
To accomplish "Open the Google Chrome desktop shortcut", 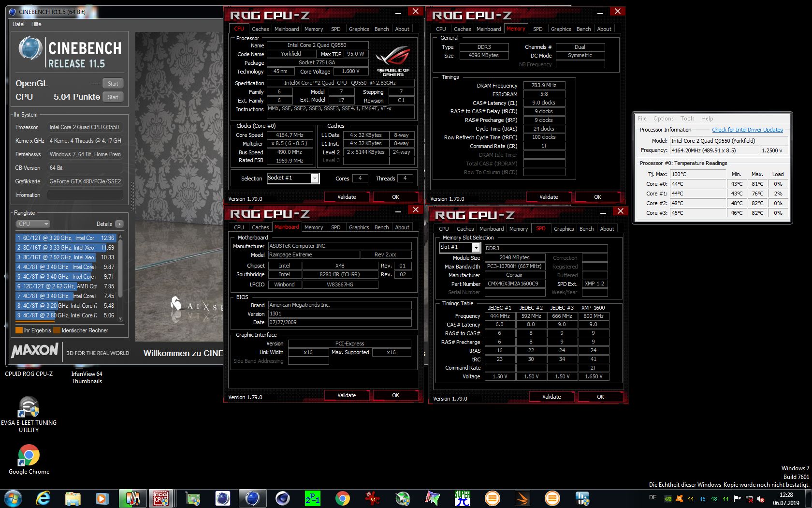I will [x=29, y=460].
